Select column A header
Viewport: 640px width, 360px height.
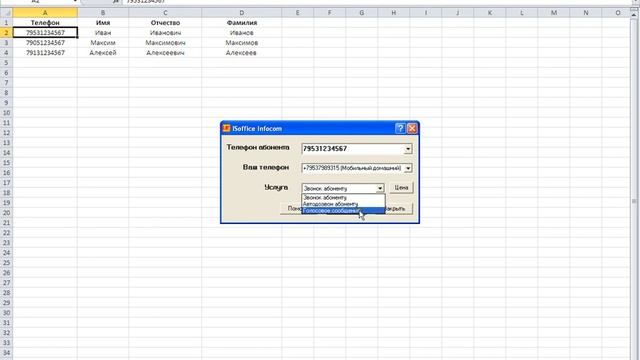[x=45, y=13]
